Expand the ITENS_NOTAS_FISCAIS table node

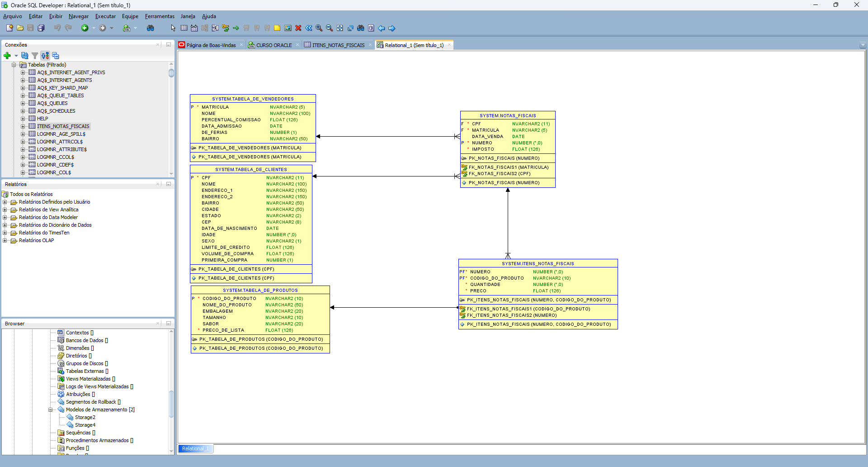tap(23, 126)
